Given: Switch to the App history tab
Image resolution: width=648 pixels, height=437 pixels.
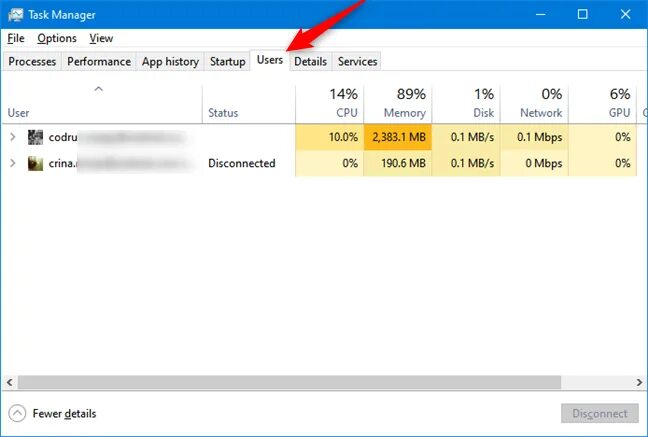Looking at the screenshot, I should point(170,61).
